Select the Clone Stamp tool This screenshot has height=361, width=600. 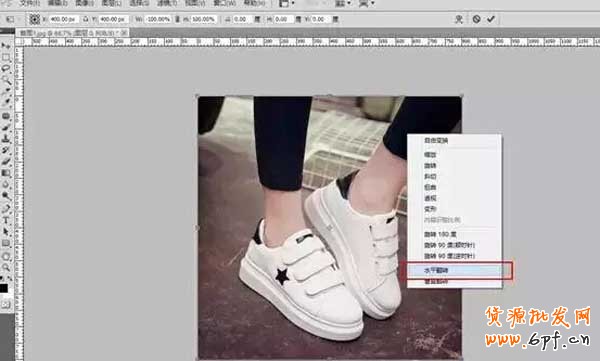point(6,139)
